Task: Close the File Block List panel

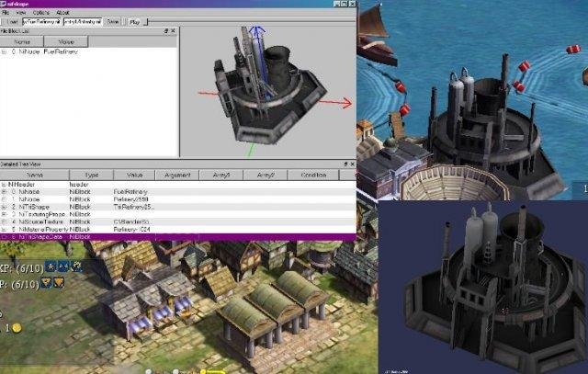Action: pyautogui.click(x=173, y=31)
